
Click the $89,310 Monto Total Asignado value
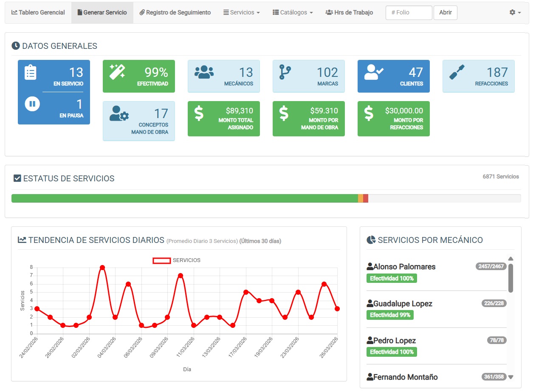point(240,111)
